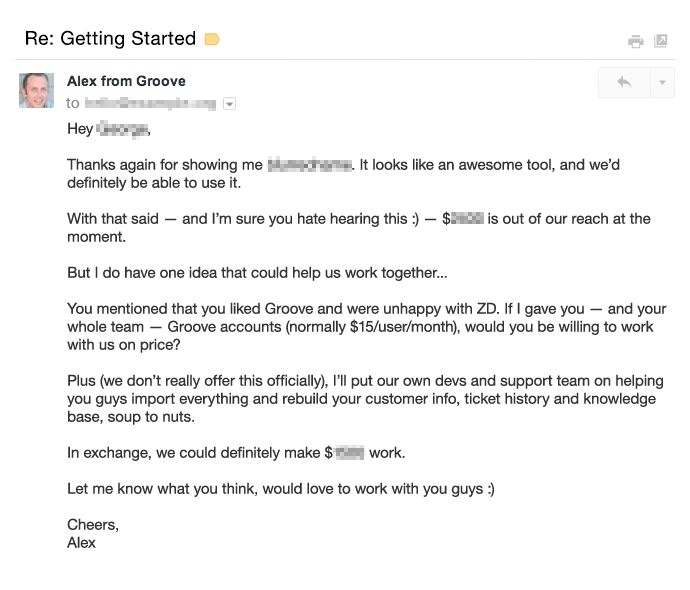Expand the show details arrow beside the recipient
Viewport: 690px width, 590px height.
[x=230, y=103]
